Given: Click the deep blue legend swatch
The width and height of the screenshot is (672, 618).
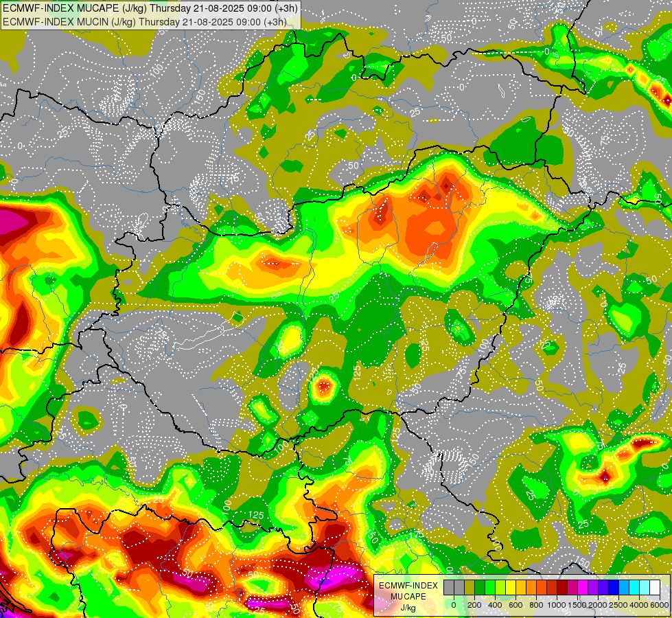Looking at the screenshot, I should tap(614, 587).
